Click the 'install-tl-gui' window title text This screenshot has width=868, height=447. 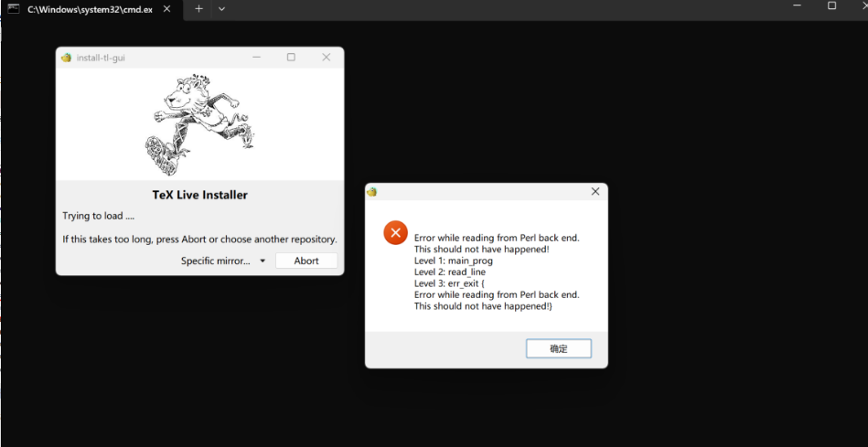(x=101, y=58)
